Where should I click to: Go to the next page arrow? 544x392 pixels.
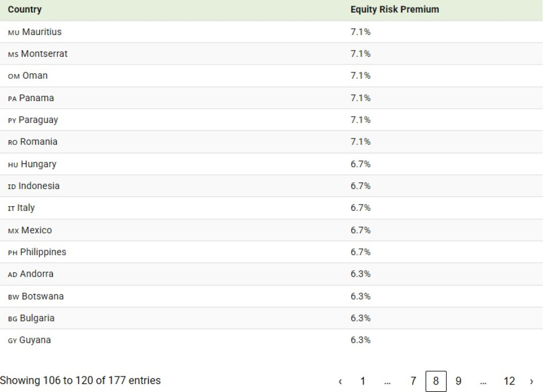[x=531, y=381]
